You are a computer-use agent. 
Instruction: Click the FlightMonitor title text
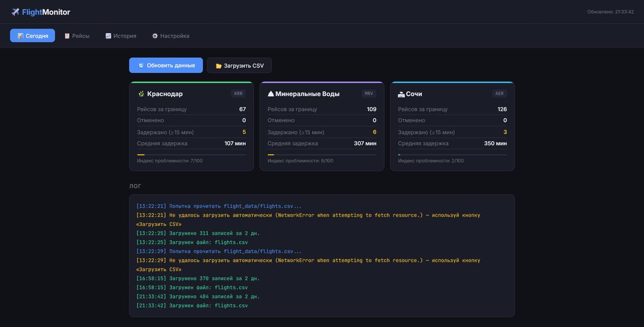click(46, 12)
